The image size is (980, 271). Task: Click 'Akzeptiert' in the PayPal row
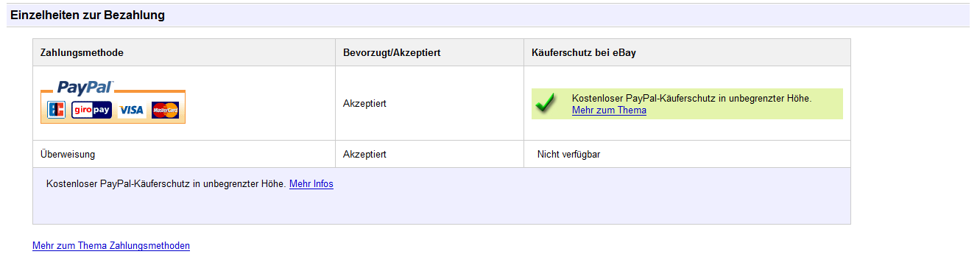[364, 104]
